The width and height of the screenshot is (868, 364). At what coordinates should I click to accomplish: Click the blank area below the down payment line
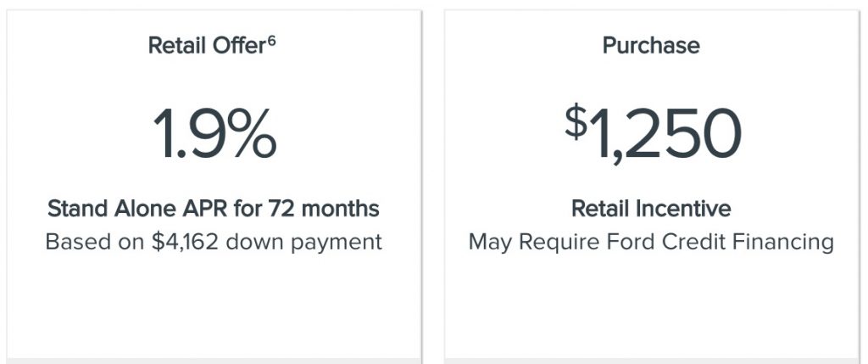coord(214,305)
